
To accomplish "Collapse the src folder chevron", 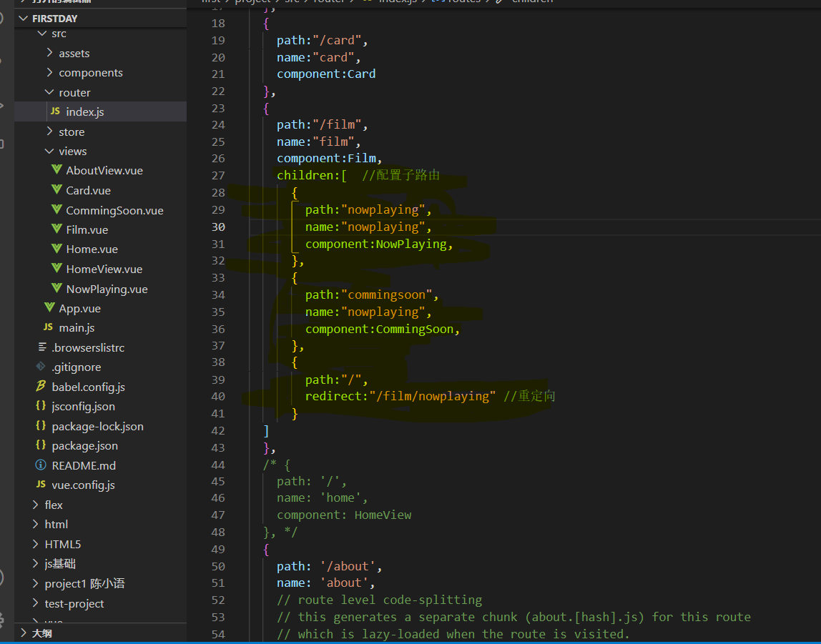I will (42, 34).
